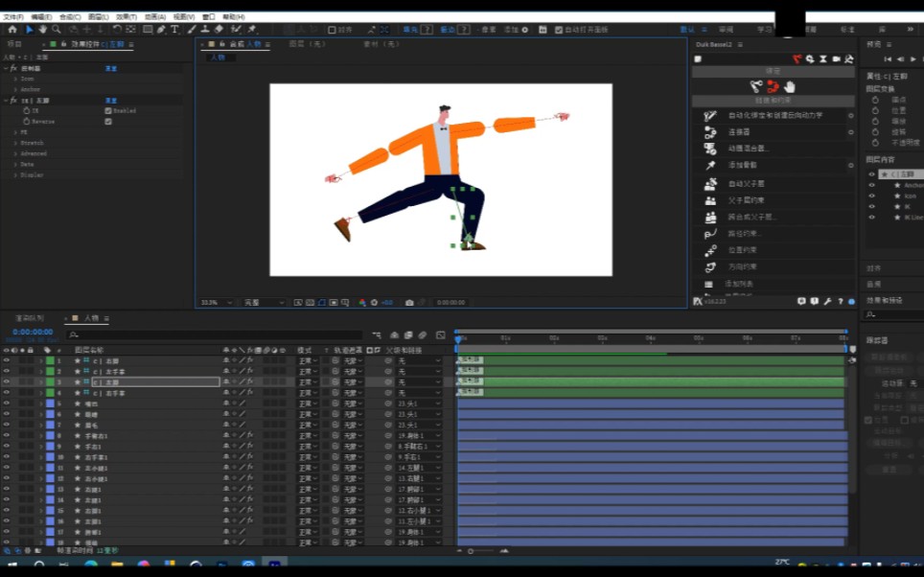Screen dimensions: 924x577
Task: Click Duik's 自动化绑定 auto-rig icon
Action: (x=710, y=116)
